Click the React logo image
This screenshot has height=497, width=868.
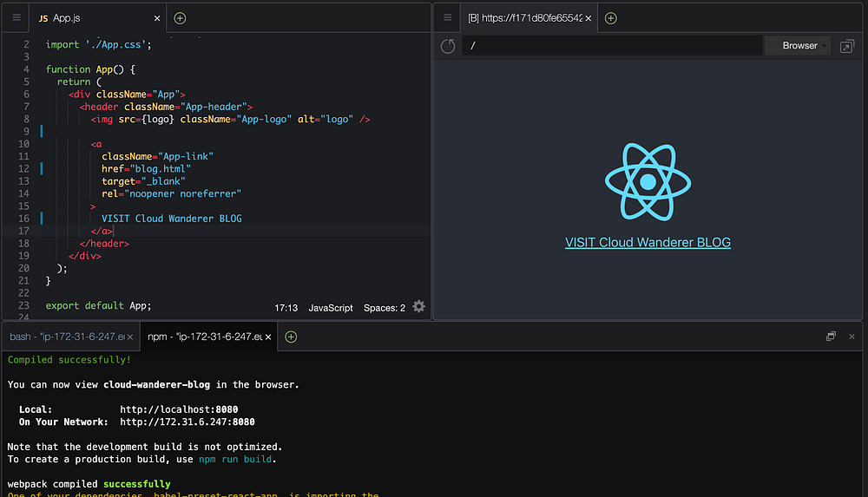[648, 181]
